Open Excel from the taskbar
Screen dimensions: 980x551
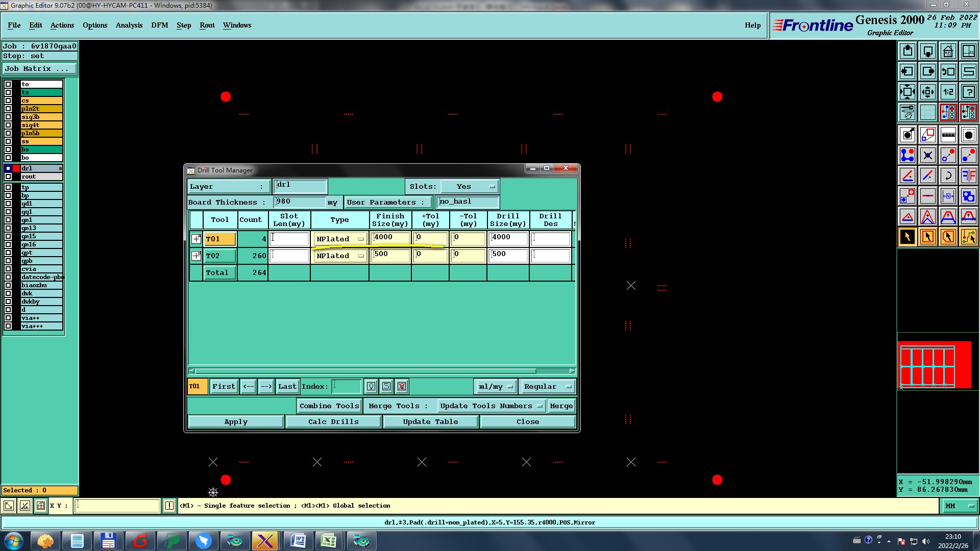pos(329,541)
